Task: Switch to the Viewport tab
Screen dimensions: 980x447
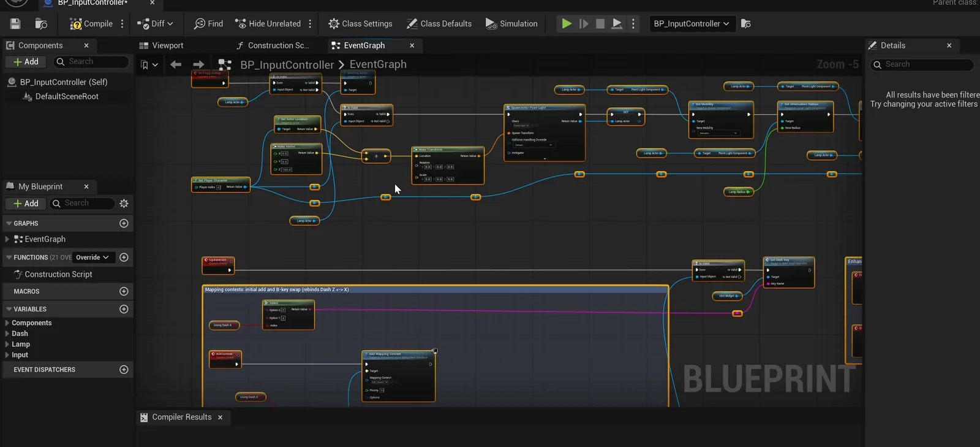Action: click(x=162, y=45)
